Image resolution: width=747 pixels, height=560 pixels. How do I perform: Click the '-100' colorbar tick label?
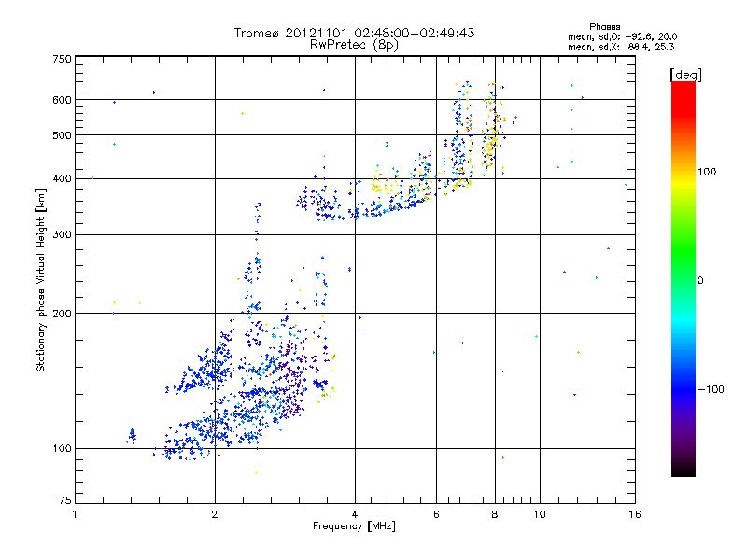711,389
